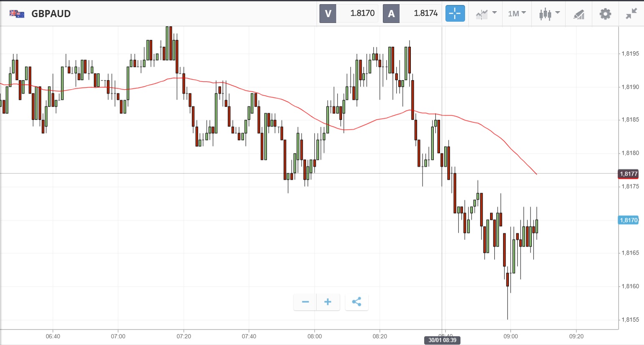Viewport: 644px width, 345px height.
Task: Open chart settings gear
Action: [605, 14]
